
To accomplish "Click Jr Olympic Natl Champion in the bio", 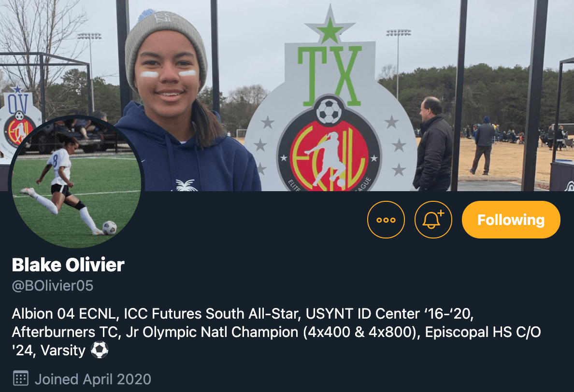I will [212, 332].
